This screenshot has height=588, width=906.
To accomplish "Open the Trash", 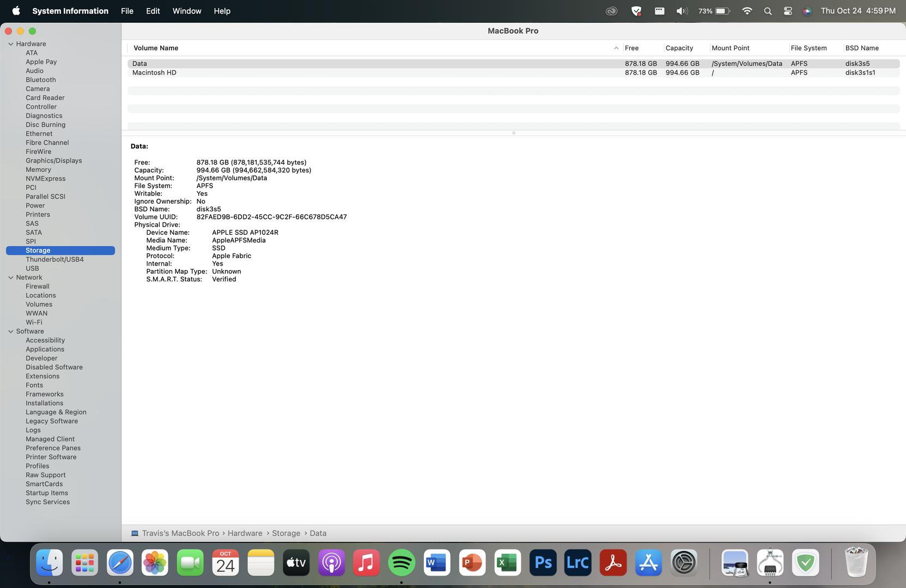I will 856,562.
